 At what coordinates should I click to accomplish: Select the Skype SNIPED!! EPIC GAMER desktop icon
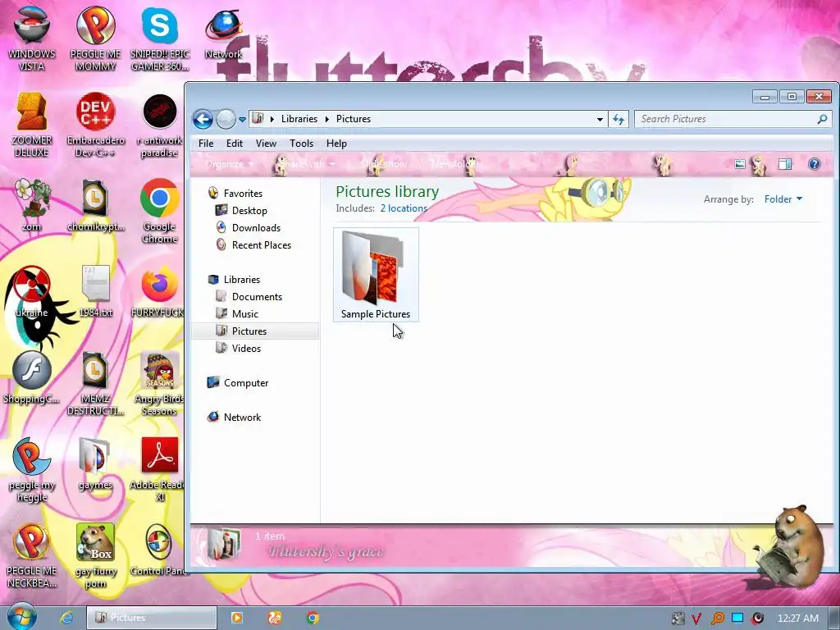point(160,39)
